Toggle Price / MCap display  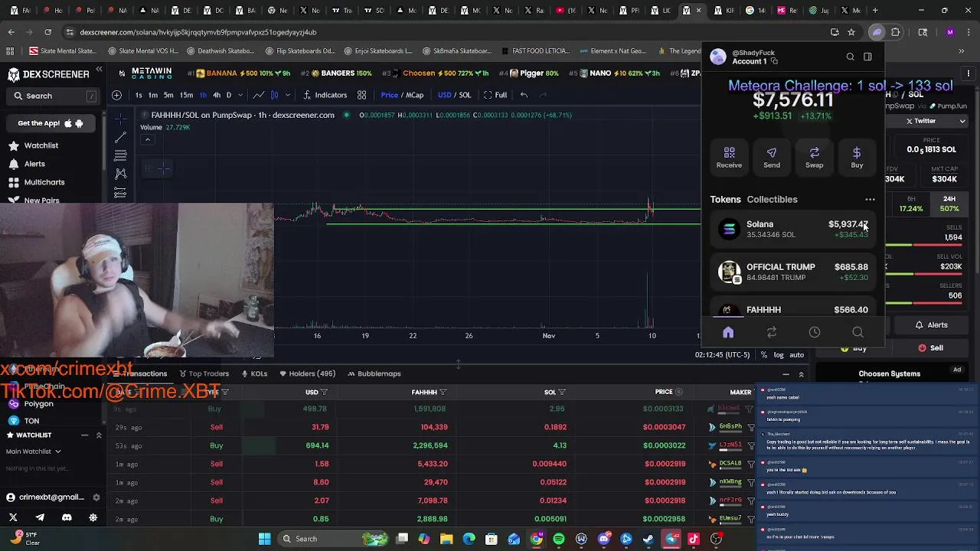pyautogui.click(x=402, y=95)
